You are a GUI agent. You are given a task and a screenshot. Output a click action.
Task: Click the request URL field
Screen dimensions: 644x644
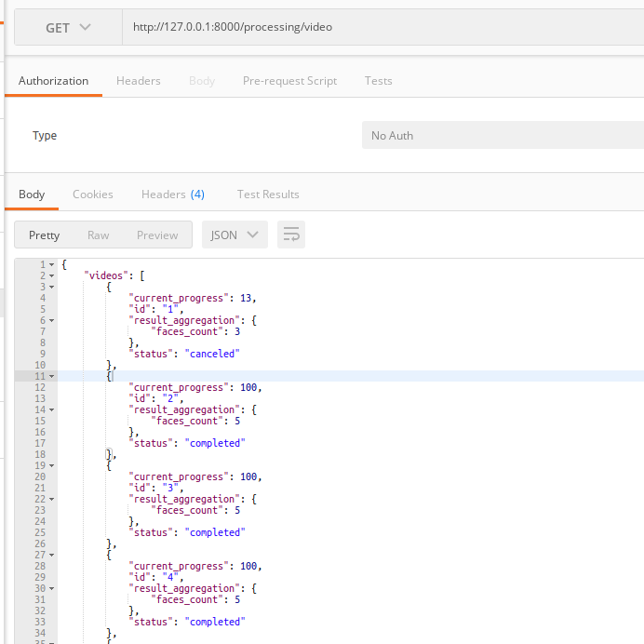382,28
